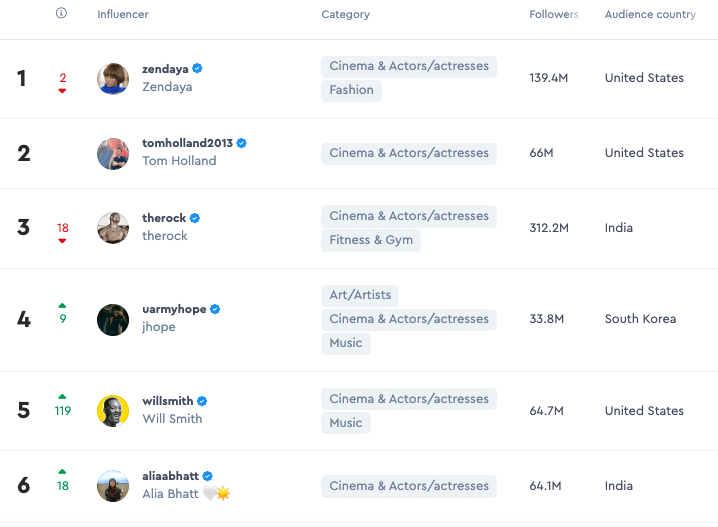Viewport: 718px width, 527px height.
Task: Sort by the Followers column header
Action: point(554,15)
